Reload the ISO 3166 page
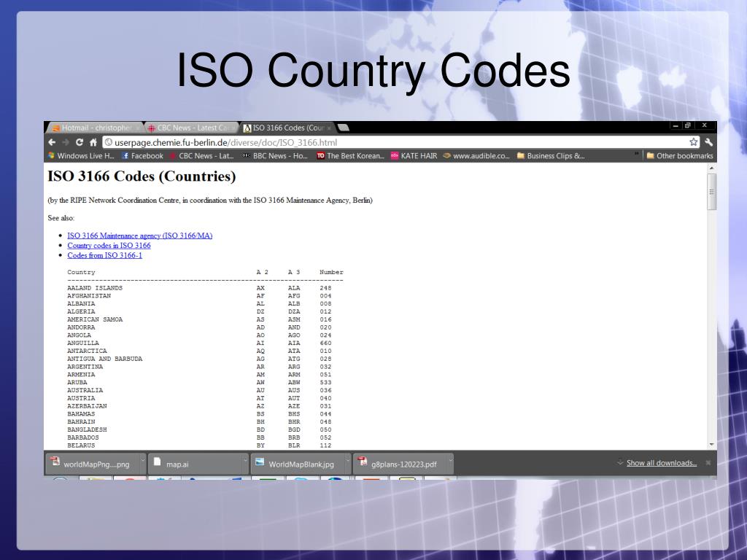 [x=80, y=142]
